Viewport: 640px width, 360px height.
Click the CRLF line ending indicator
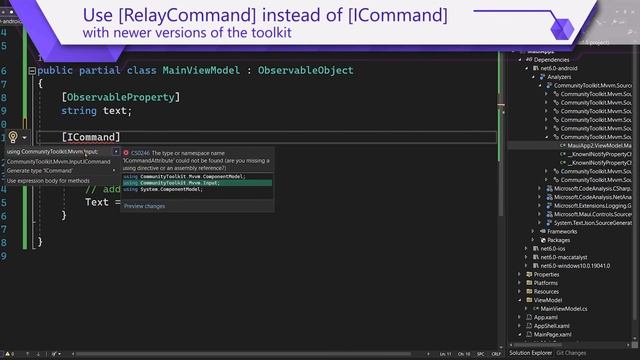496,354
